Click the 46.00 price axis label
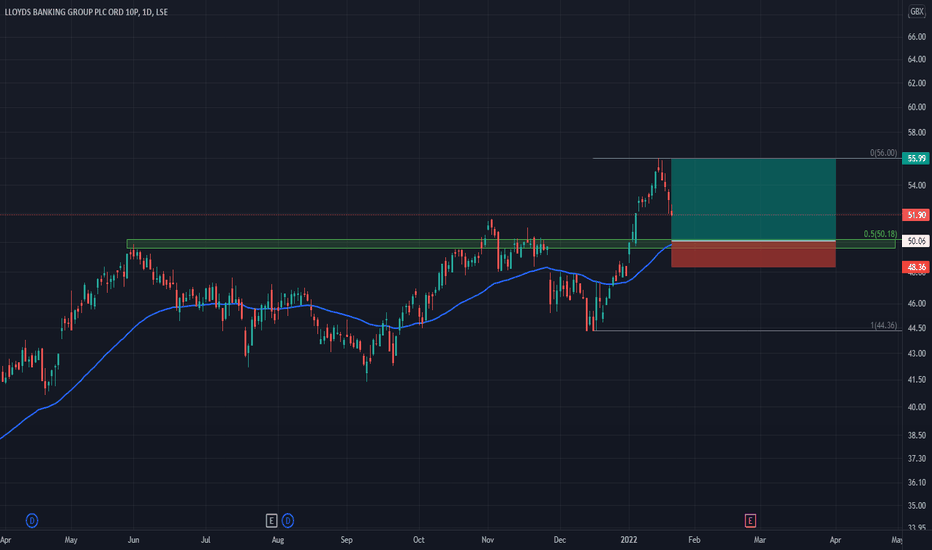The image size is (932, 550). tap(916, 303)
